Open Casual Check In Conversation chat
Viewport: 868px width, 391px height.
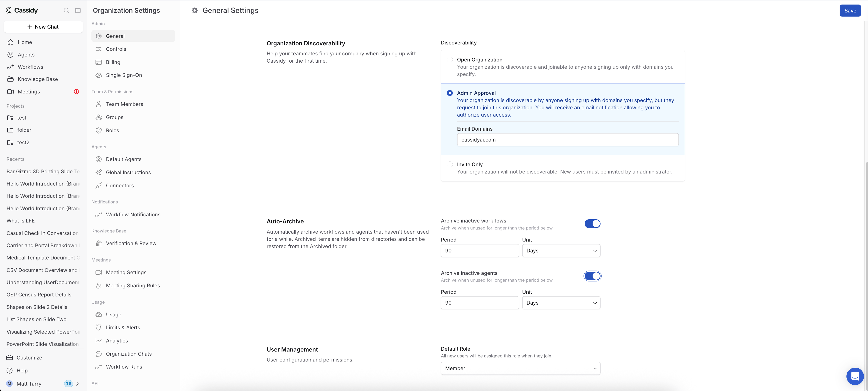43,233
